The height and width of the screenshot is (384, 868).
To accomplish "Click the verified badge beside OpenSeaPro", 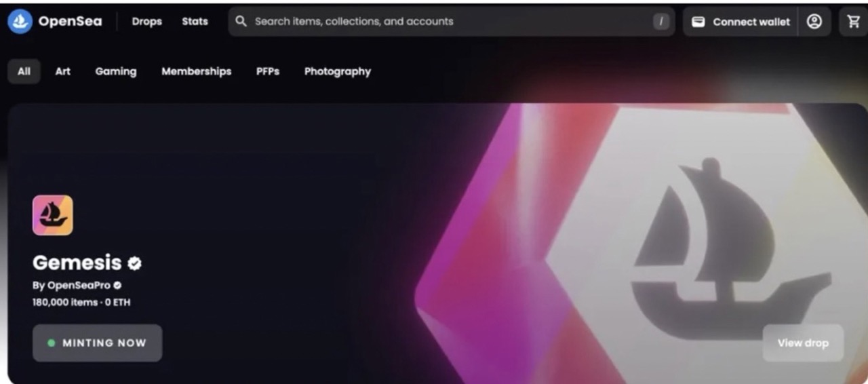I will pyautogui.click(x=117, y=286).
